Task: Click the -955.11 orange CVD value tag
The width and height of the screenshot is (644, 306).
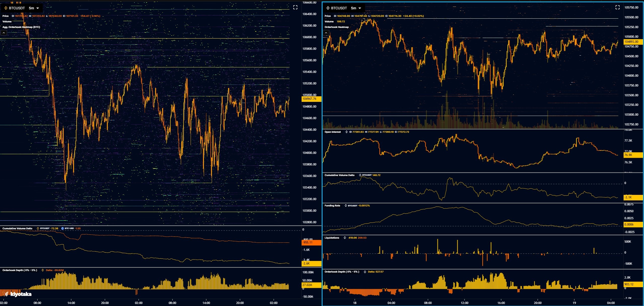Action: tap(311, 242)
